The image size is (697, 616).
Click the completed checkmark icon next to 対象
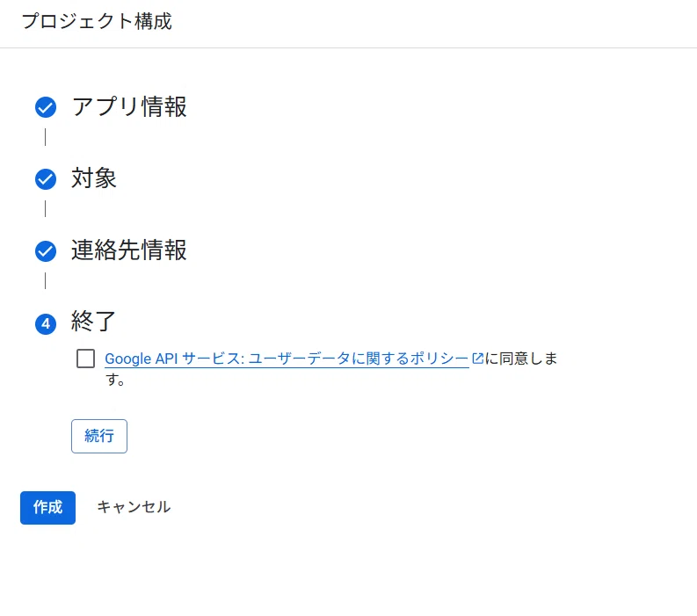pos(46,179)
